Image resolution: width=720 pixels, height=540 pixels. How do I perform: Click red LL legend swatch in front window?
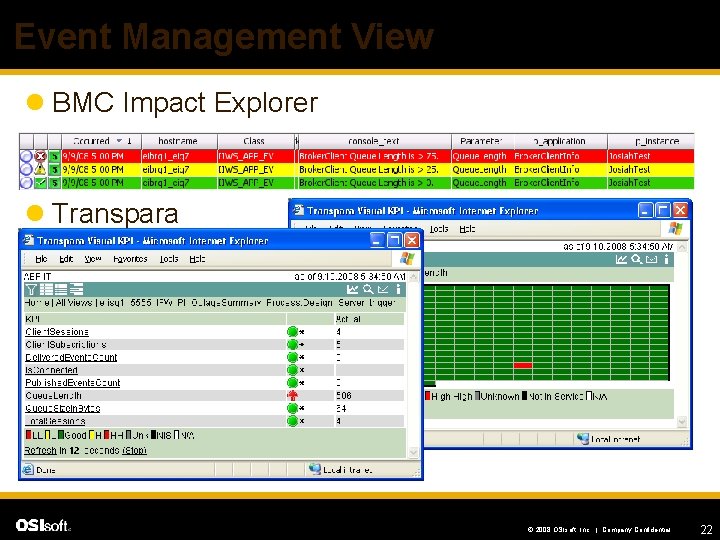pyautogui.click(x=28, y=434)
